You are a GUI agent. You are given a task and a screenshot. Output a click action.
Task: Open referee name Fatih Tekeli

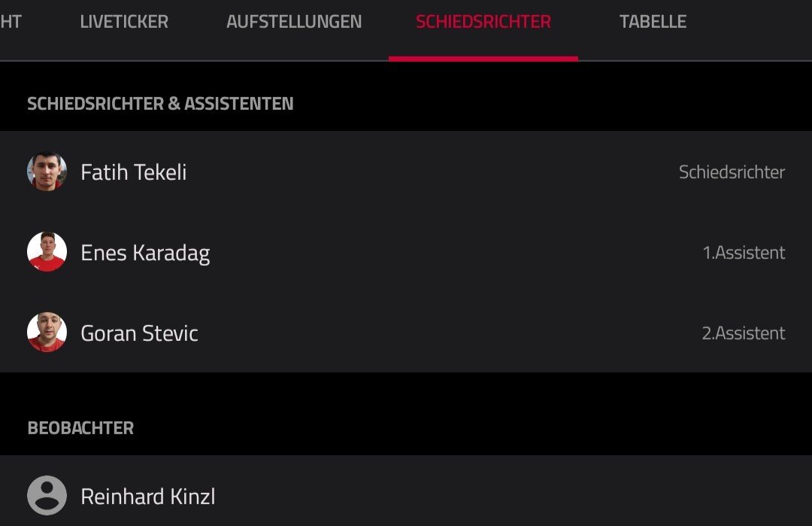[134, 172]
